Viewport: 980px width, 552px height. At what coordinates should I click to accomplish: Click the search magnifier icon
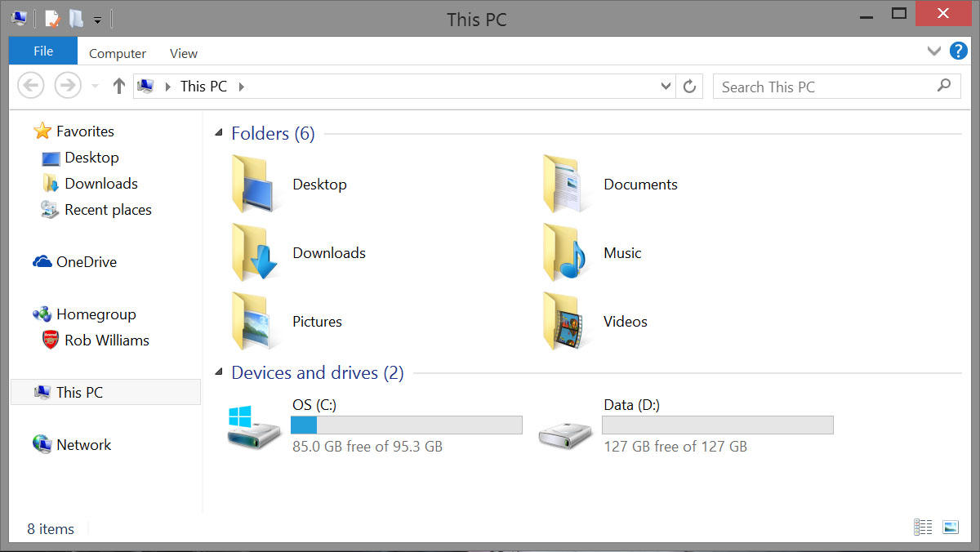click(x=944, y=85)
